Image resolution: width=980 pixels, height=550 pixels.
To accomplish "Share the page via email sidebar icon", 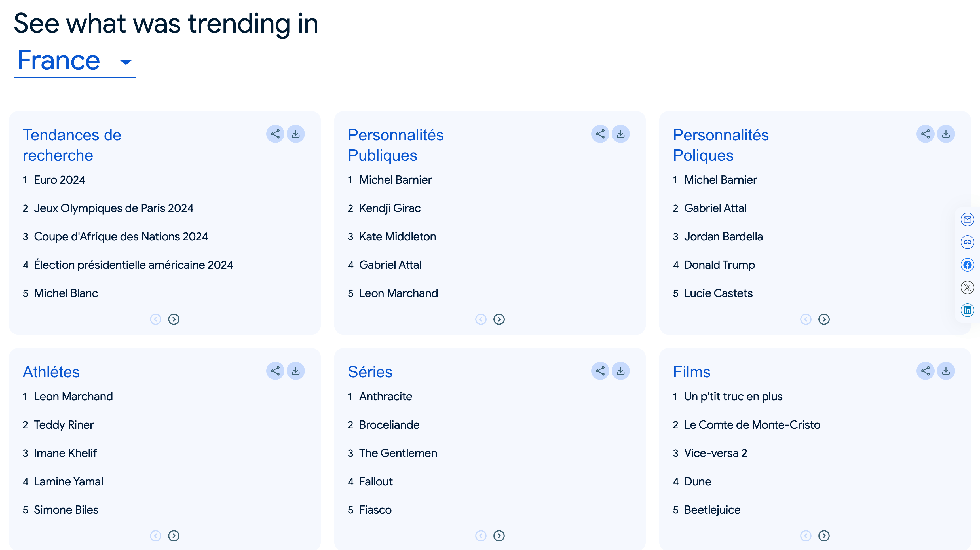I will (x=968, y=219).
